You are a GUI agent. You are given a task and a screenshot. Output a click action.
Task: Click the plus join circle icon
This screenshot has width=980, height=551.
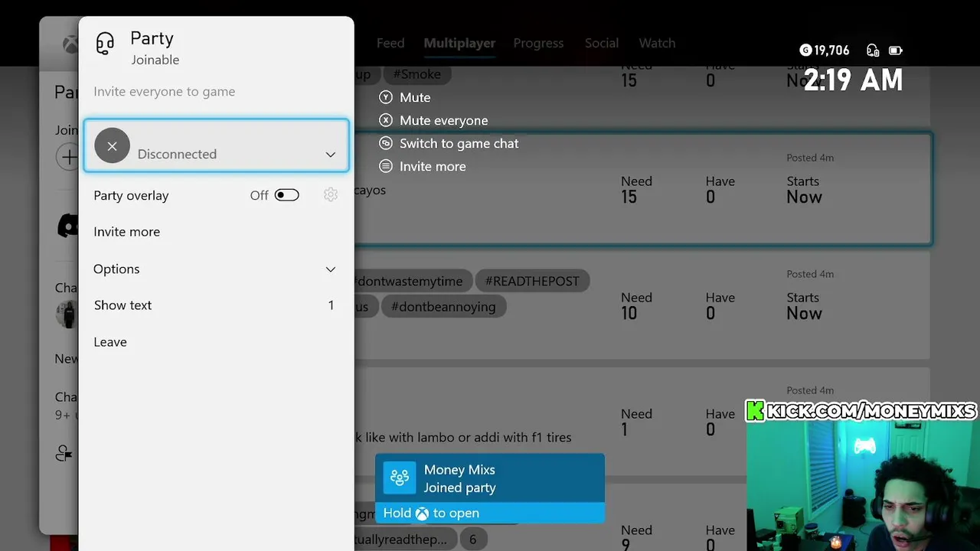click(x=67, y=158)
